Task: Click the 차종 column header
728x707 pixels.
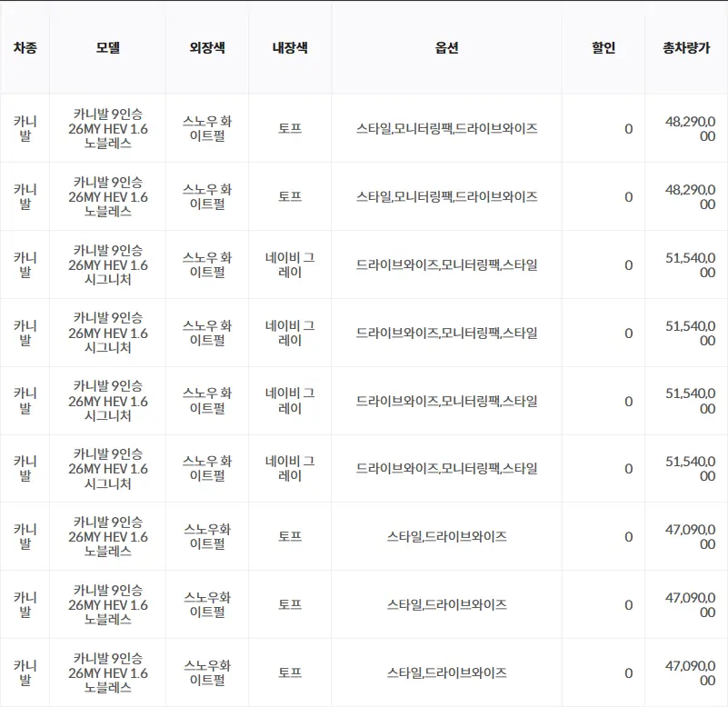Action: click(25, 48)
